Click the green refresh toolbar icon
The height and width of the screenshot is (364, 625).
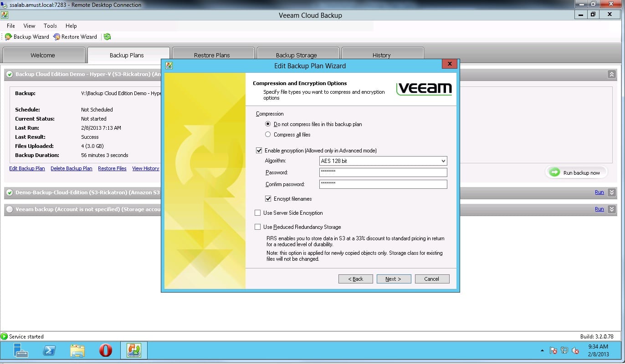[x=107, y=37]
